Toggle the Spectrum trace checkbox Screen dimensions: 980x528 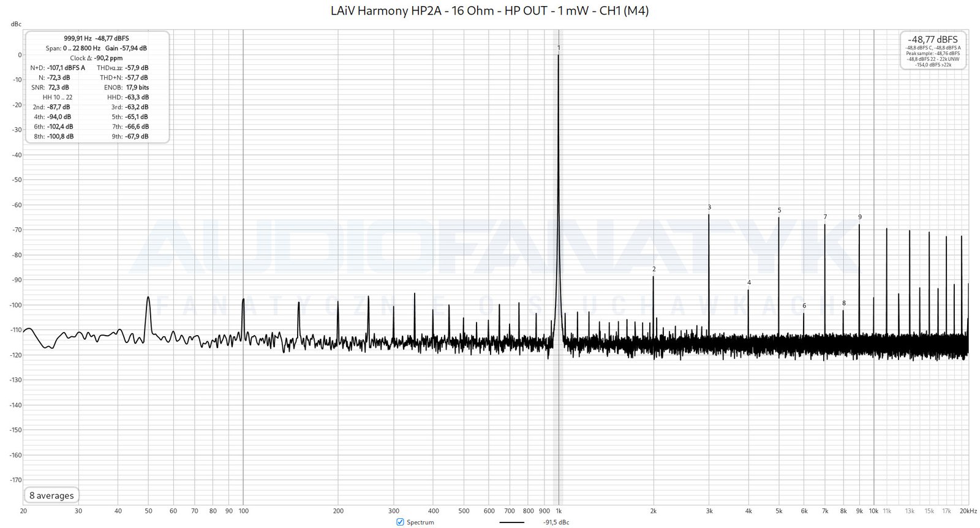tap(400, 522)
